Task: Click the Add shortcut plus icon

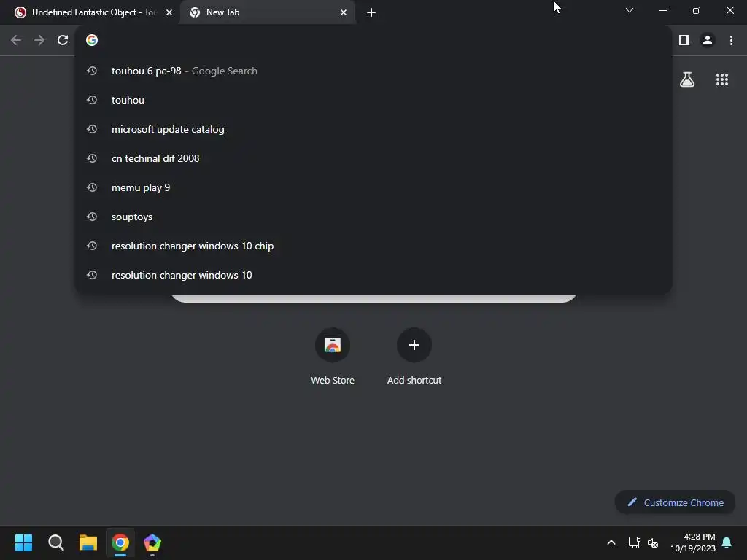Action: click(414, 345)
